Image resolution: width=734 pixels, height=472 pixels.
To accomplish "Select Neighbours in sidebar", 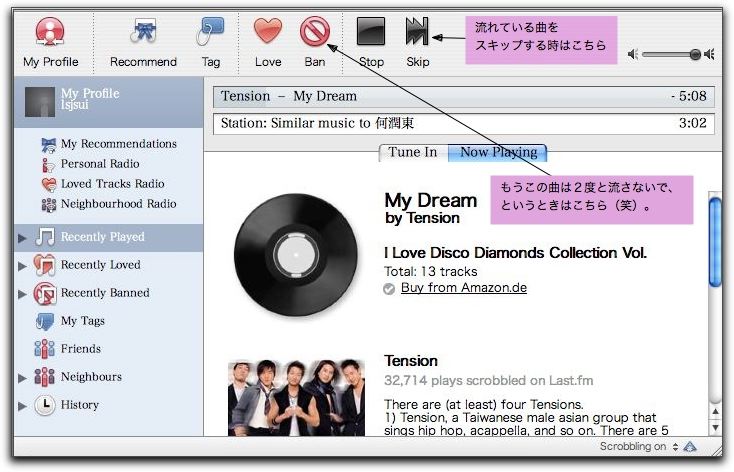I will click(x=109, y=377).
